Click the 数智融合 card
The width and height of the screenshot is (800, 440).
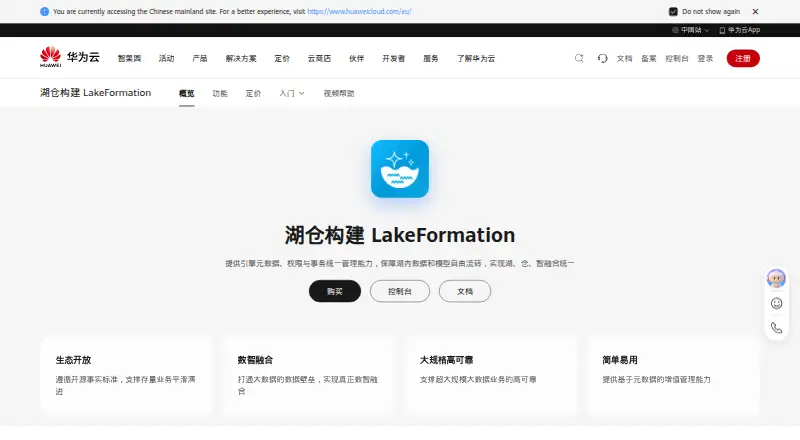pos(308,375)
